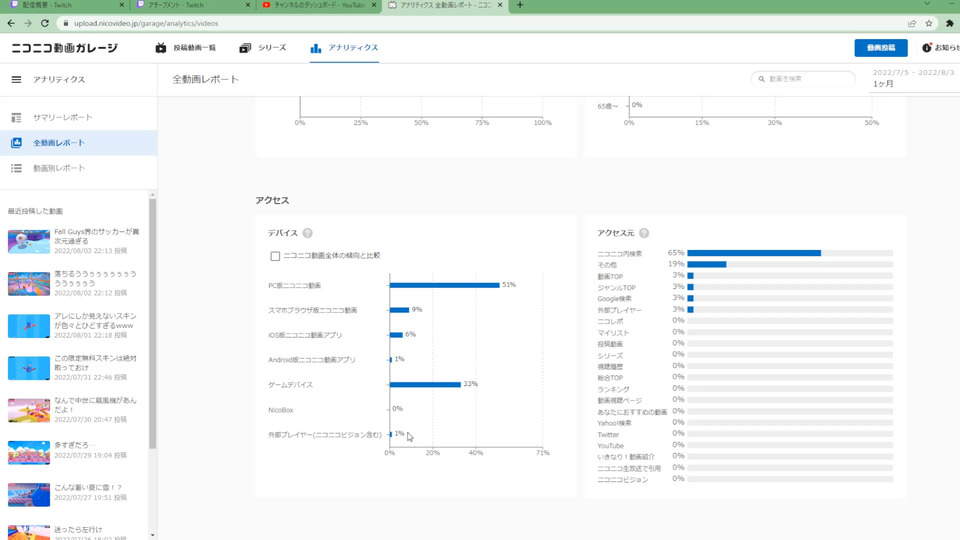The height and width of the screenshot is (540, 960).
Task: Open the アナリティクス nav item
Action: point(344,48)
